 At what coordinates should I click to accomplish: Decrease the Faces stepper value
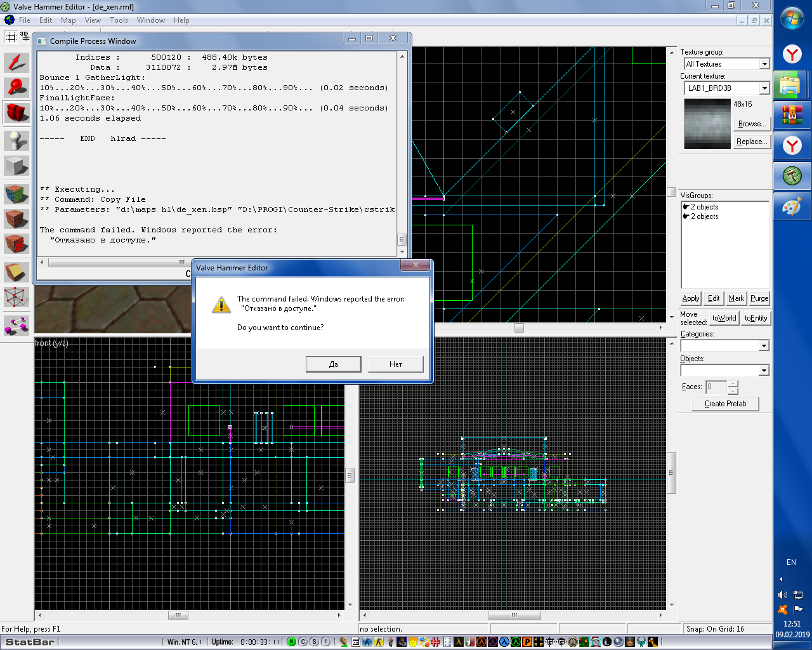tap(733, 390)
